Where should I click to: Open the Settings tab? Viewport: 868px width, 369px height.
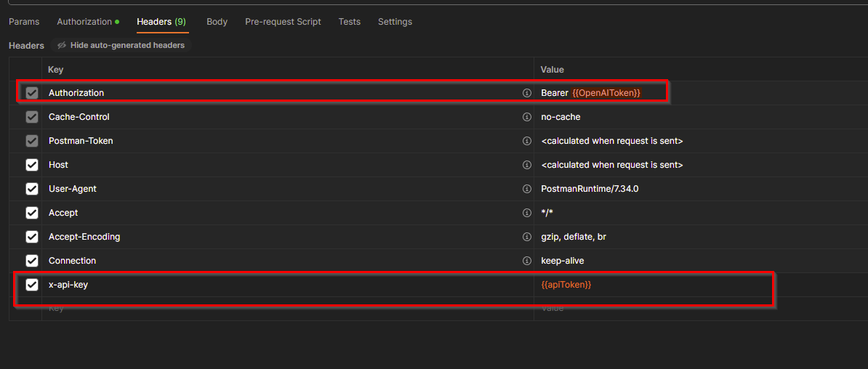[395, 22]
